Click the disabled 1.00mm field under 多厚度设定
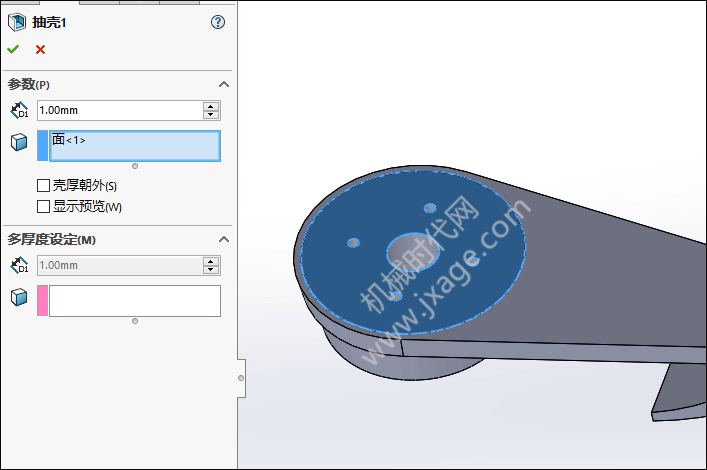 click(120, 265)
